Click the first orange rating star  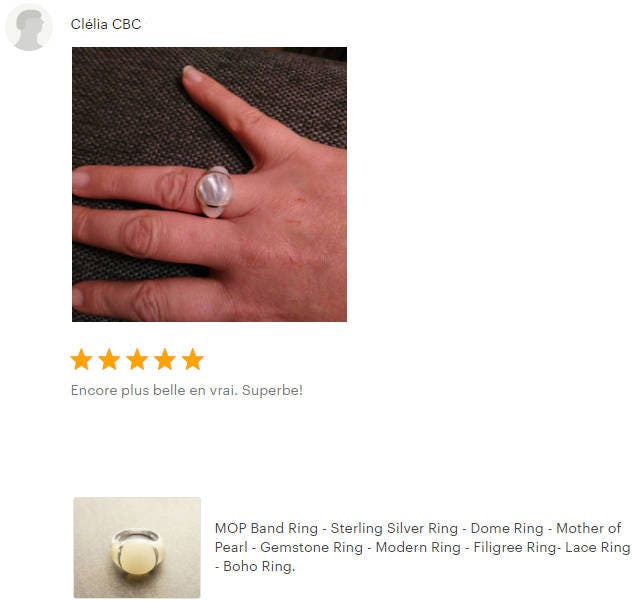(81, 359)
